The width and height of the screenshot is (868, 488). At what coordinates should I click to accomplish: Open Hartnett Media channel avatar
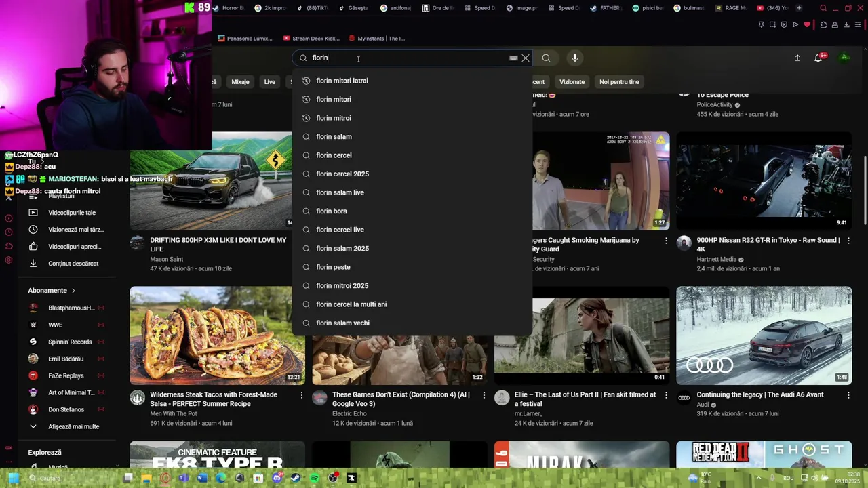click(x=684, y=243)
